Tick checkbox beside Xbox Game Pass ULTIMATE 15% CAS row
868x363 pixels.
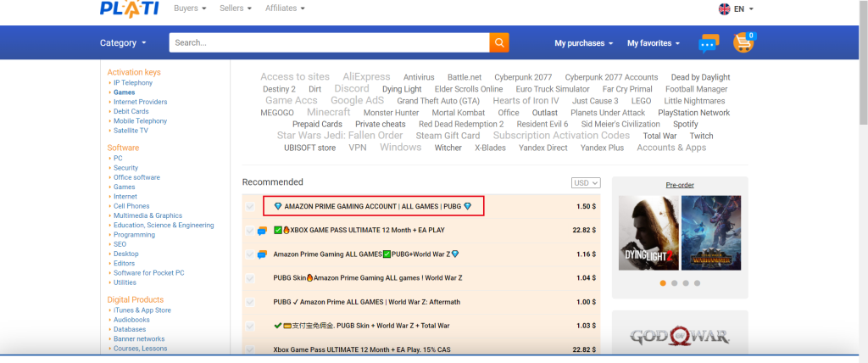click(x=250, y=349)
